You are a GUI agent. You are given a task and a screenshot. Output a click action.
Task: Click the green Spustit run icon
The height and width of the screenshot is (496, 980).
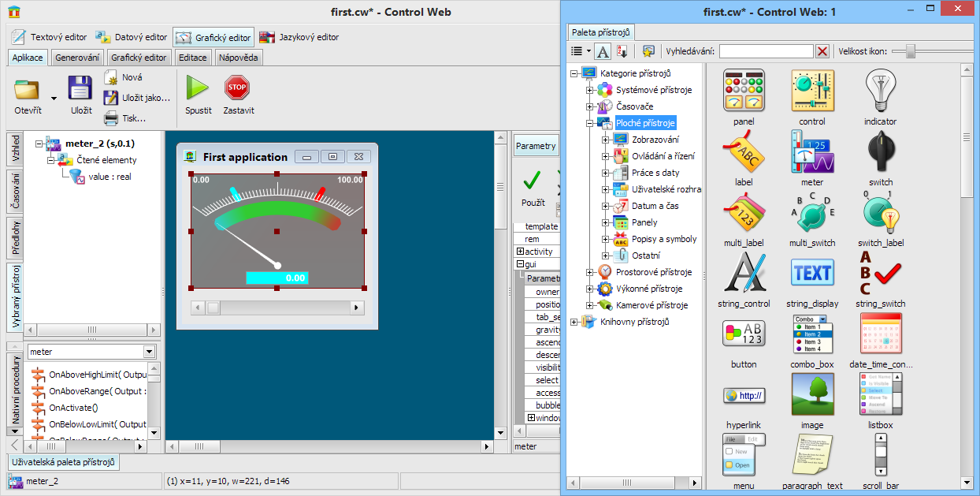[198, 88]
